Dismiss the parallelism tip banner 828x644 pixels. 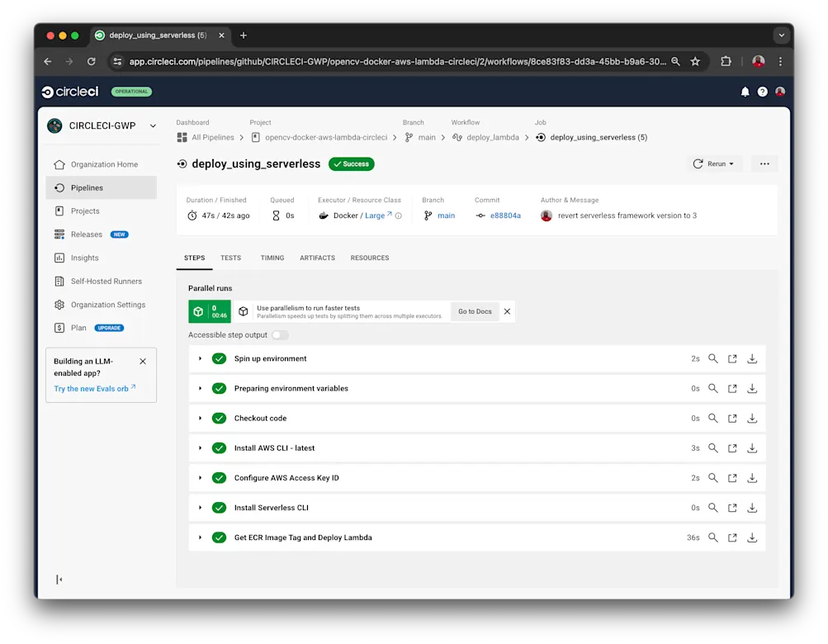tap(507, 311)
